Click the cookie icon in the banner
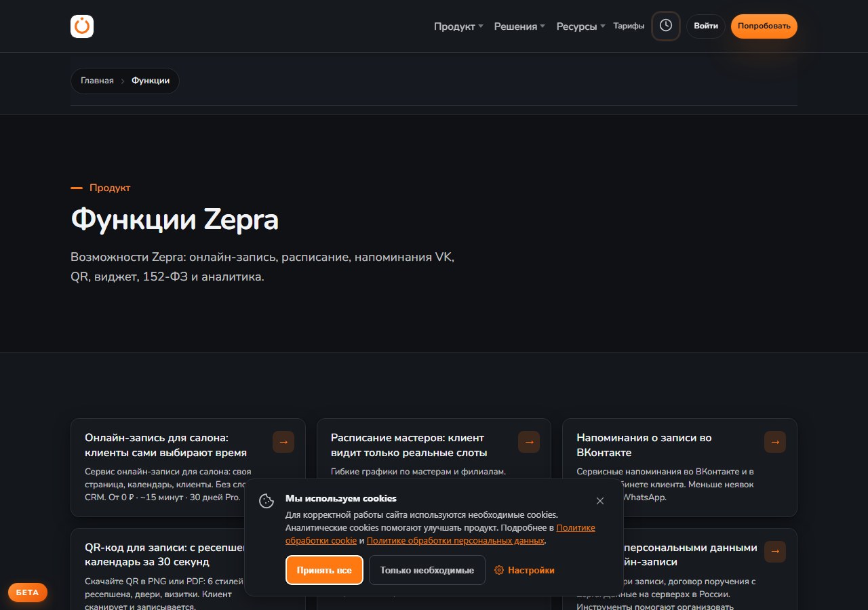This screenshot has width=868, height=610. (x=267, y=501)
